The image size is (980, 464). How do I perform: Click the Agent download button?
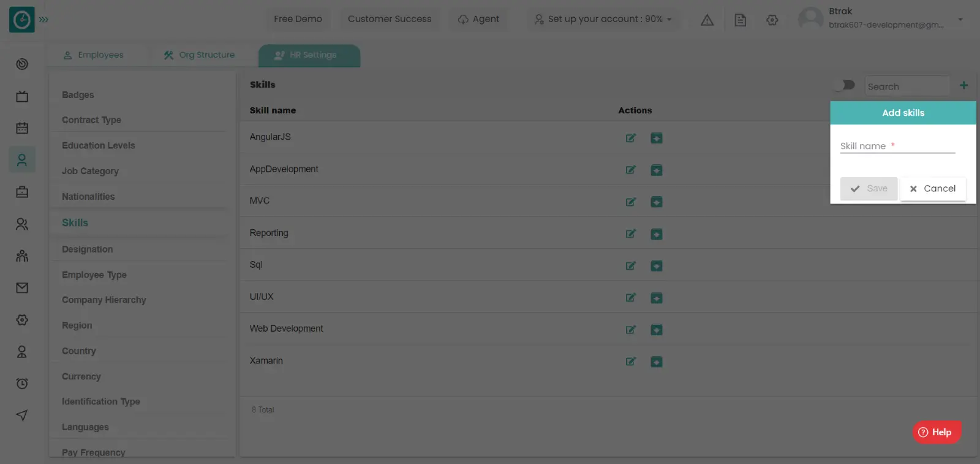(478, 19)
